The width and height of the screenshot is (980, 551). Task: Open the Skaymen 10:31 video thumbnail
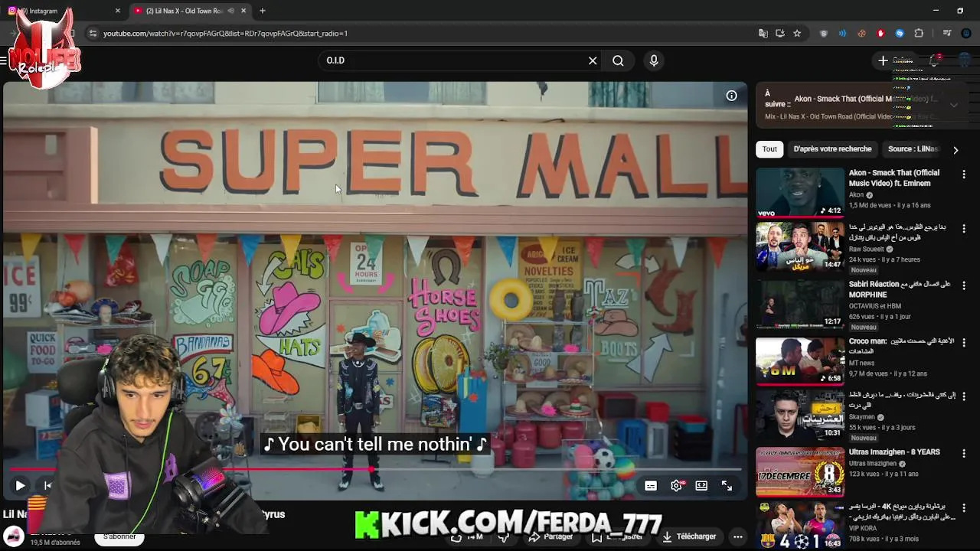(800, 415)
